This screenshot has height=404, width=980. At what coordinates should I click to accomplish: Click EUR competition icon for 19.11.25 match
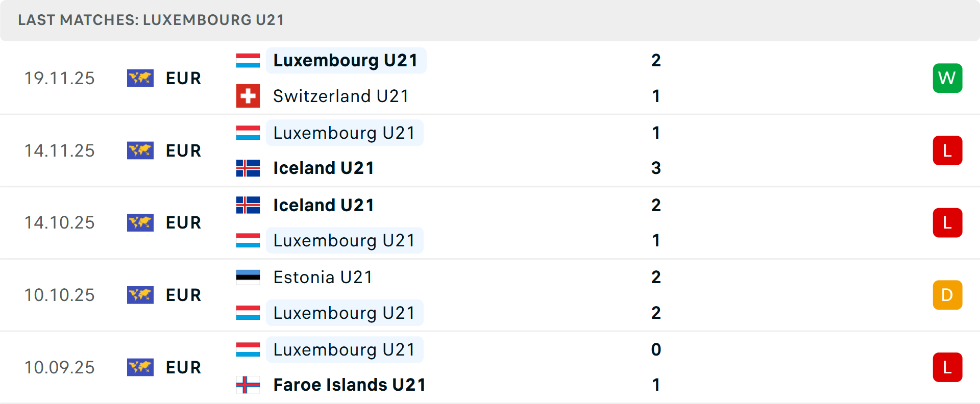(140, 78)
